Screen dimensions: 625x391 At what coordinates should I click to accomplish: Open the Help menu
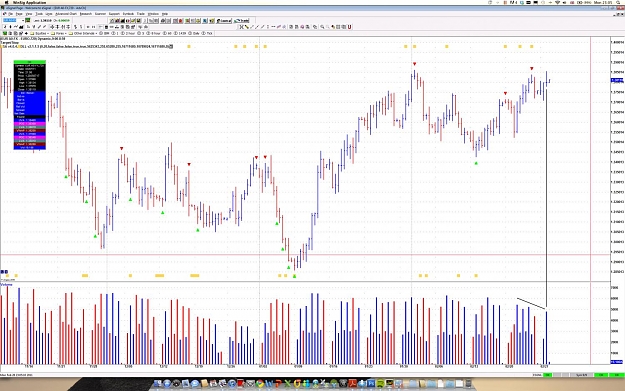(x=165, y=14)
